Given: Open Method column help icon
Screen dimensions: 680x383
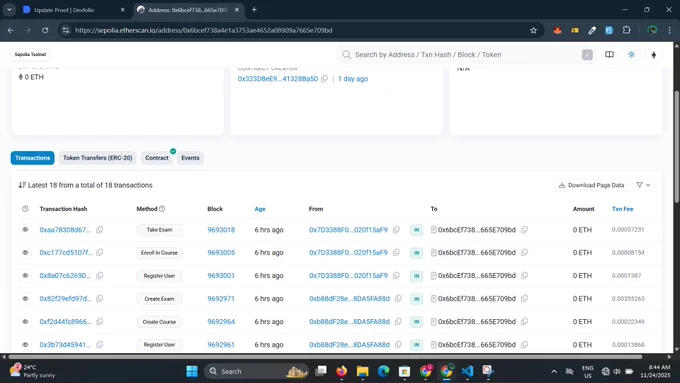Looking at the screenshot, I should [162, 209].
